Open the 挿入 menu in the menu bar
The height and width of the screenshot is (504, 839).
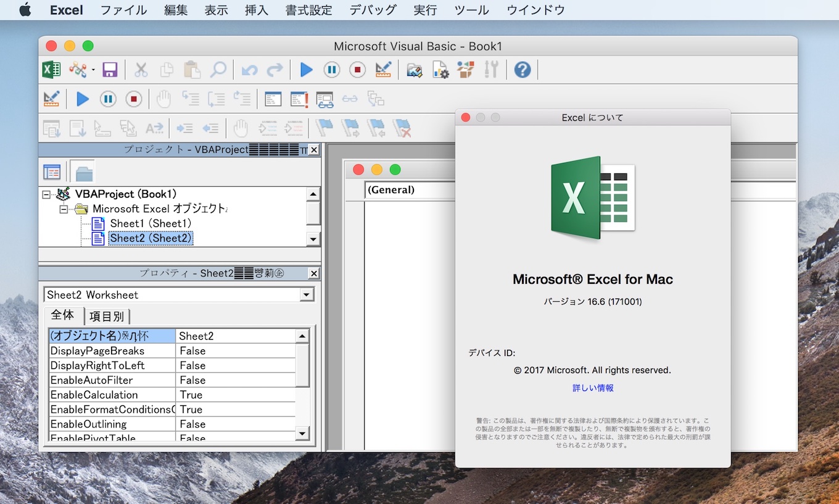256,10
